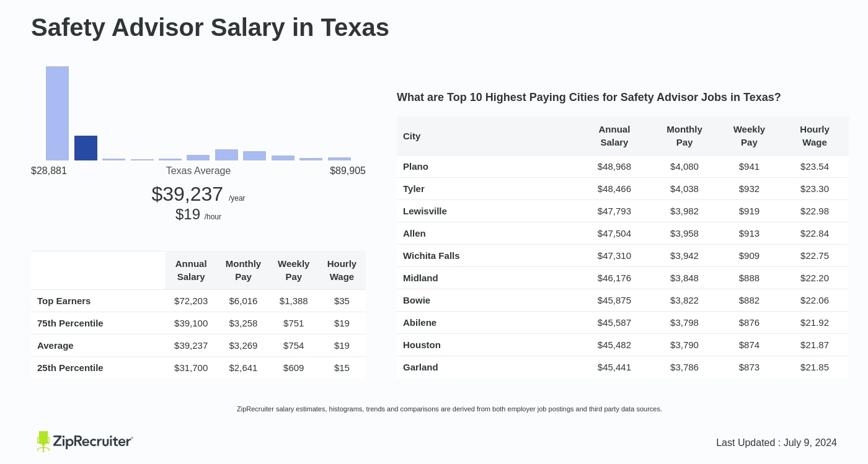Click the Bowie city name
The width and height of the screenshot is (868, 464).
(x=417, y=300)
